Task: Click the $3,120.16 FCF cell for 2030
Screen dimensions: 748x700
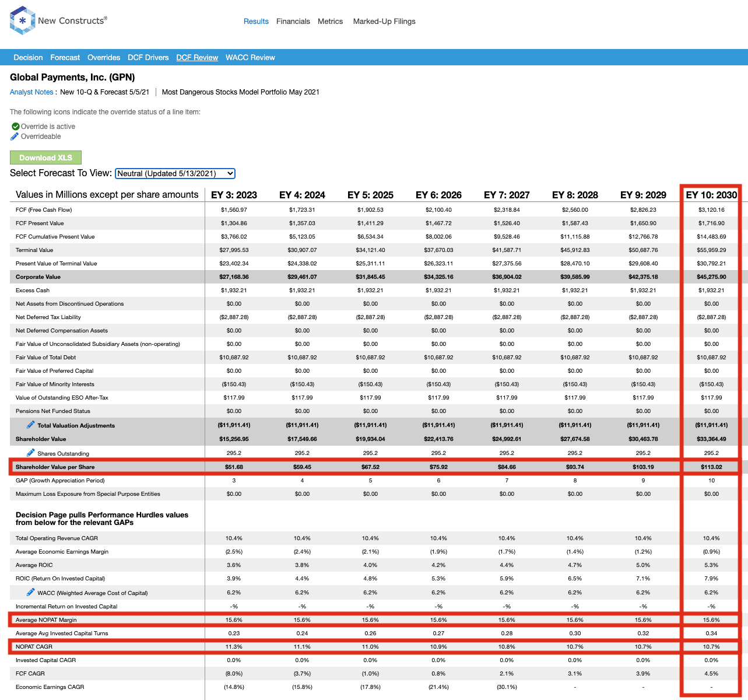Action: pos(711,210)
